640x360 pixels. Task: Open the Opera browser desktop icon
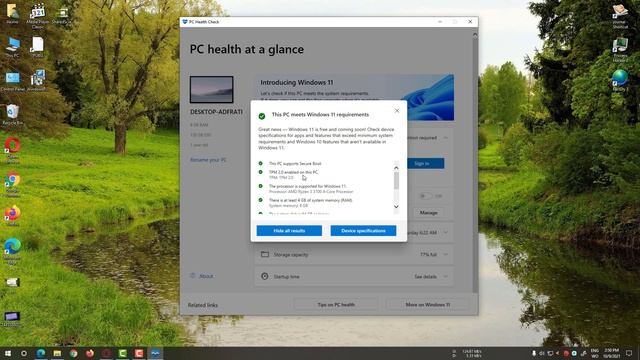[12, 149]
